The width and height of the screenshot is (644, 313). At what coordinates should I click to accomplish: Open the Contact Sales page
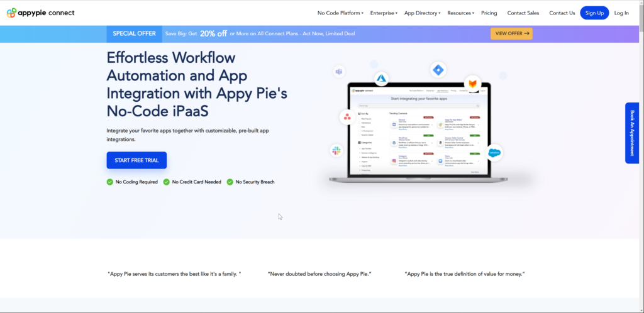coord(523,13)
